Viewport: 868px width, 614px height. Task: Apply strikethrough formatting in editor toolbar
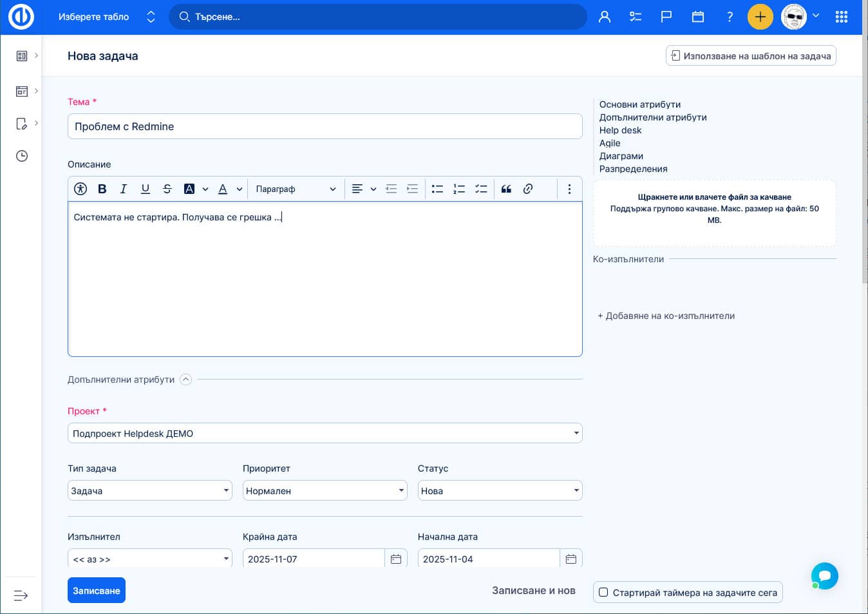167,189
